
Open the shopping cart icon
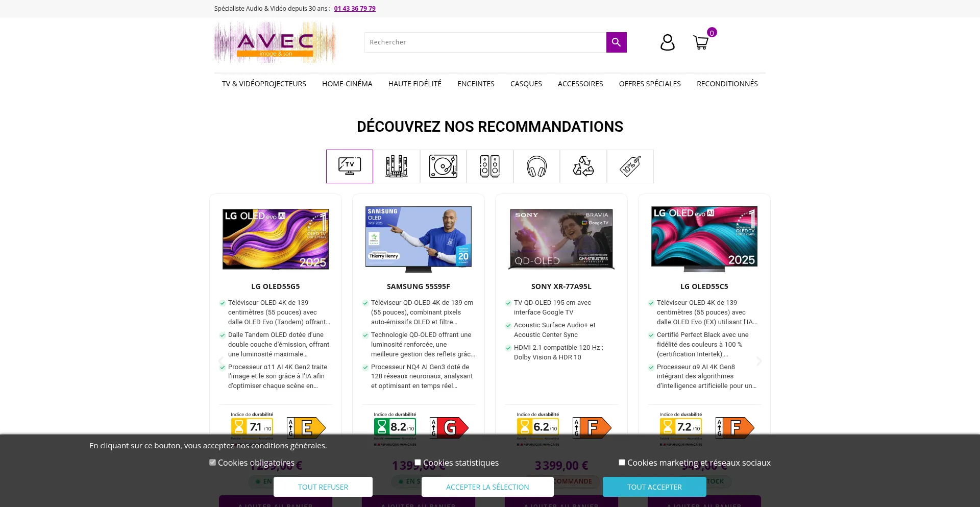coord(701,42)
